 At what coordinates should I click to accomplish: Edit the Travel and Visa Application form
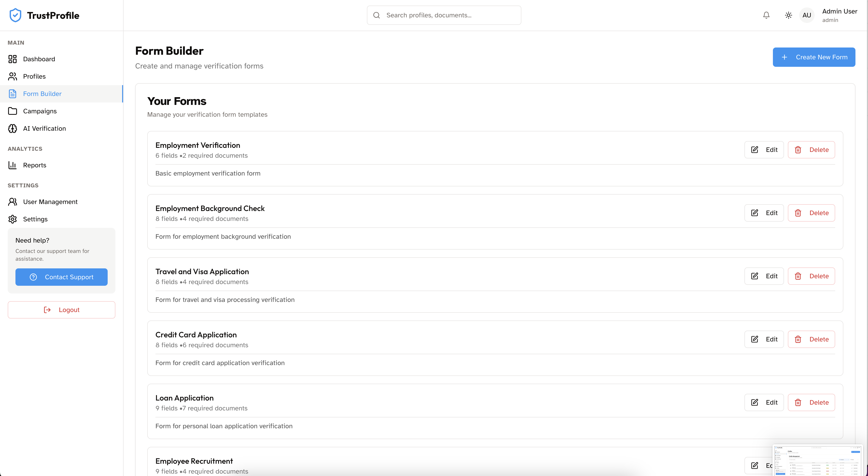[x=764, y=276]
